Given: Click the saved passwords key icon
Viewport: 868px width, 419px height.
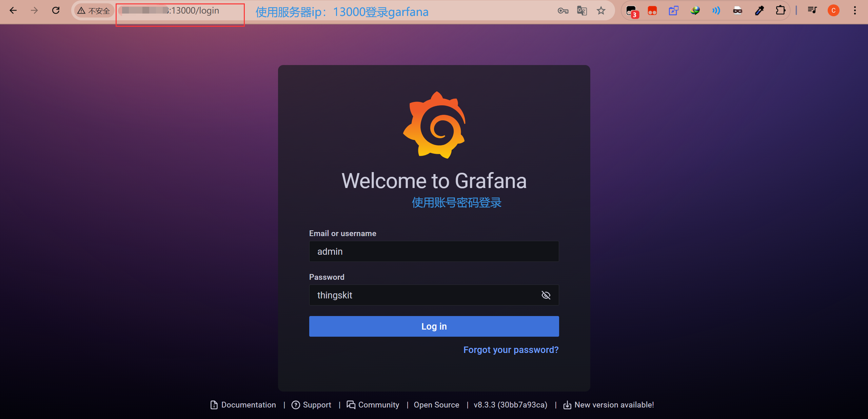Looking at the screenshot, I should point(563,11).
